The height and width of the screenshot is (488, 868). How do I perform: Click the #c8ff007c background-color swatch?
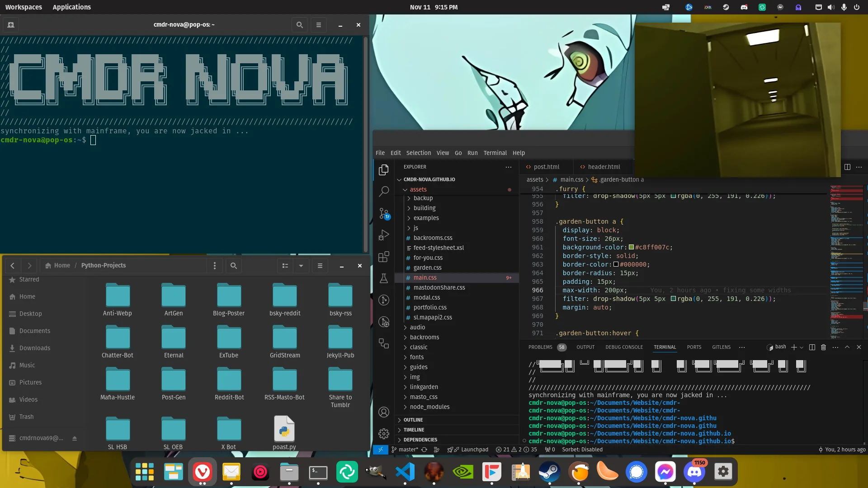pos(631,247)
